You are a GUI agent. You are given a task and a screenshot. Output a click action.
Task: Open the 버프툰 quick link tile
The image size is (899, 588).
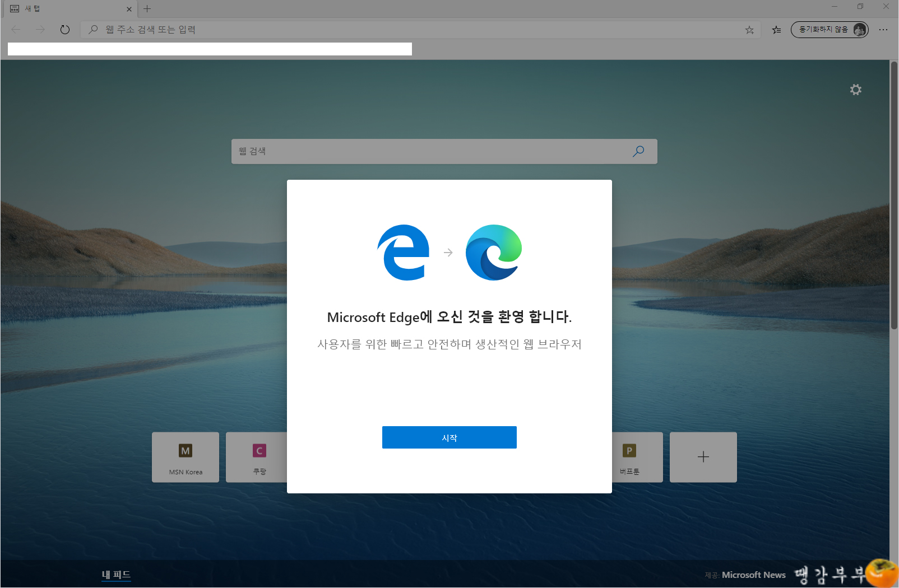coord(637,457)
